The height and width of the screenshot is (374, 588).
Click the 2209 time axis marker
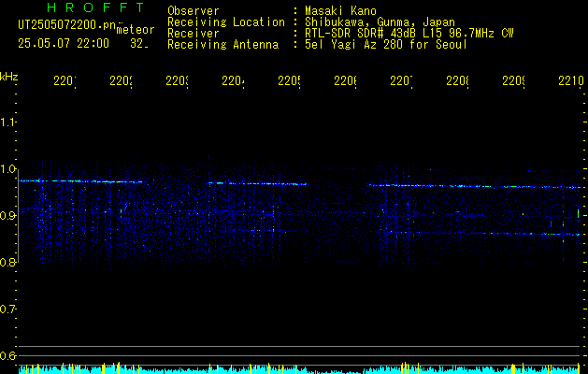click(x=513, y=80)
